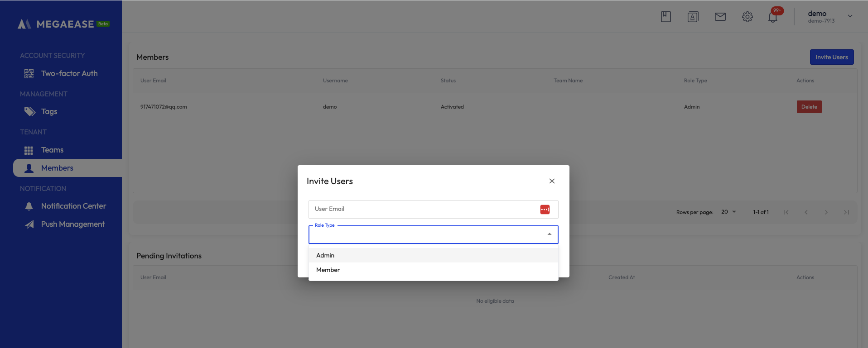
Task: Click the MegaEase logo
Action: coord(63,24)
